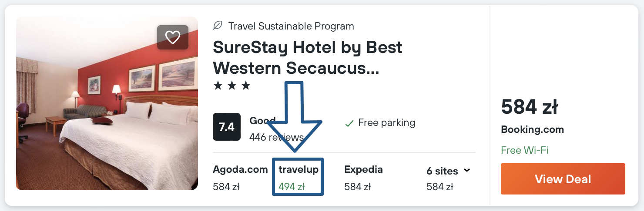Screen dimensions: 644x211
Task: Show all offers via 6 sites label
Action: coord(442,171)
